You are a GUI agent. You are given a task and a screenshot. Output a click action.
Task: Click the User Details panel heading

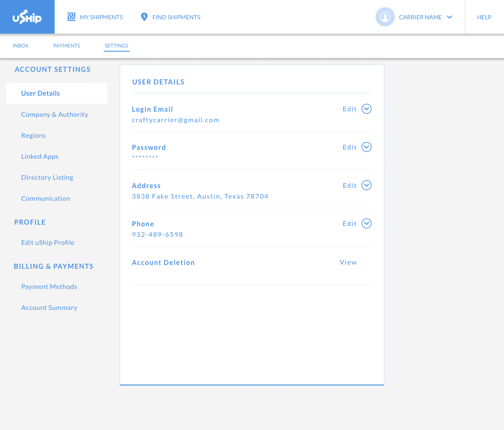[158, 82]
